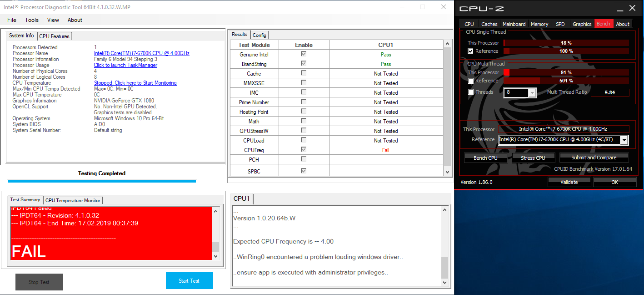Image resolution: width=644 pixels, height=295 pixels.
Task: Select the Results tab
Action: 240,35
